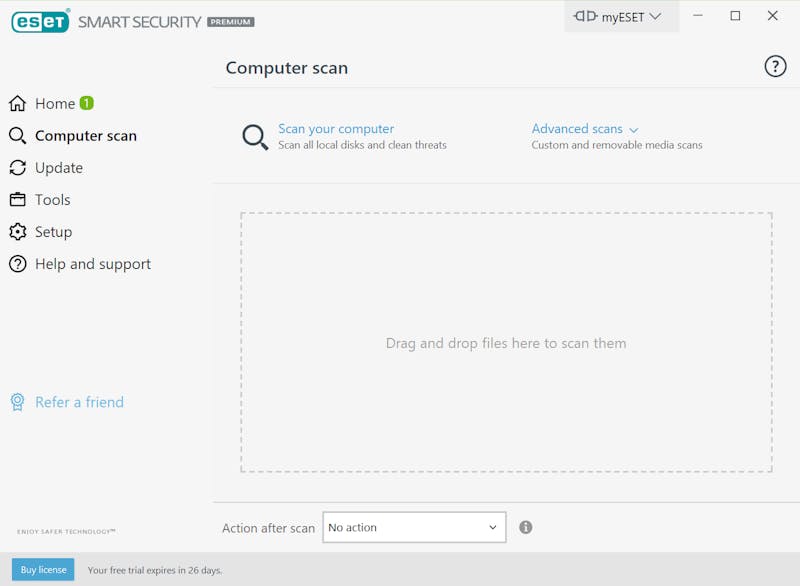
Task: Open the Tools section
Action: (53, 199)
